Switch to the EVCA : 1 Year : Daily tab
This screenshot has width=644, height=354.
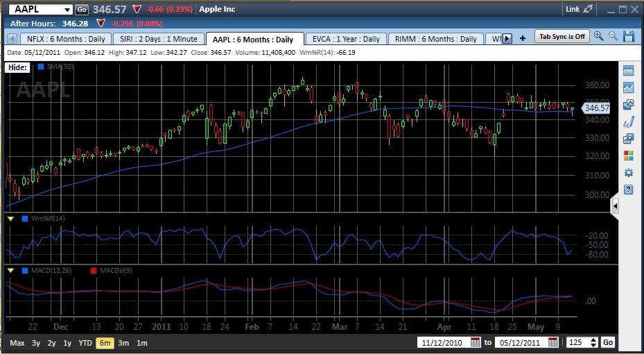tap(346, 39)
